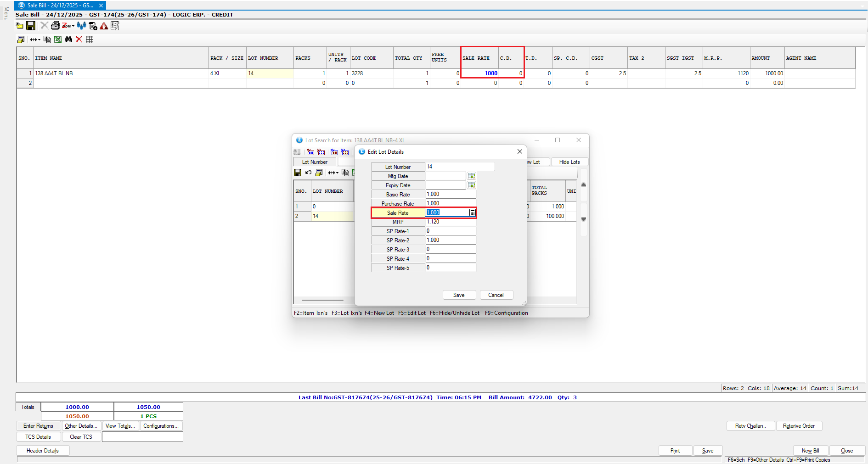Click Cancel in Edit Lot Details dialog
The height and width of the screenshot is (464, 868).
pyautogui.click(x=496, y=295)
